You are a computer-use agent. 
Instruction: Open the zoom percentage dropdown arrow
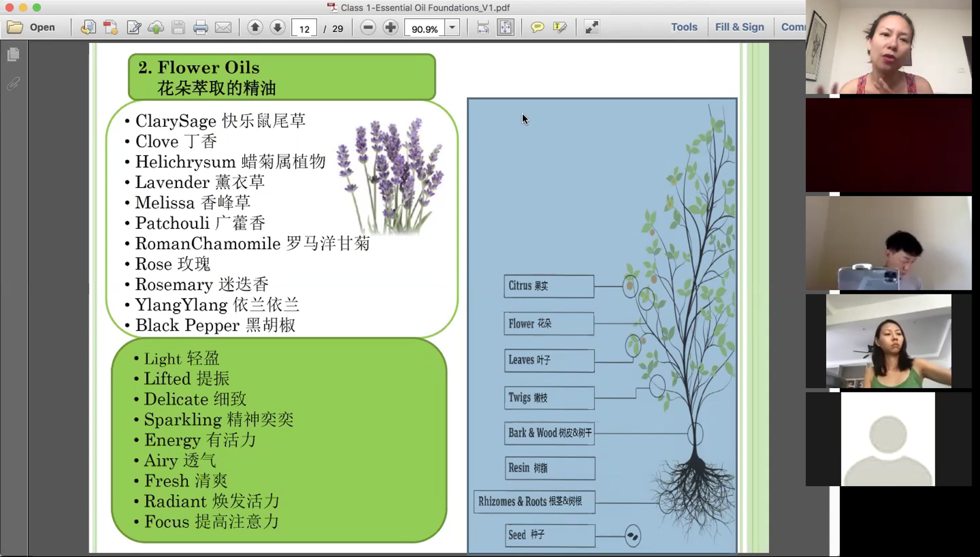pyautogui.click(x=452, y=27)
